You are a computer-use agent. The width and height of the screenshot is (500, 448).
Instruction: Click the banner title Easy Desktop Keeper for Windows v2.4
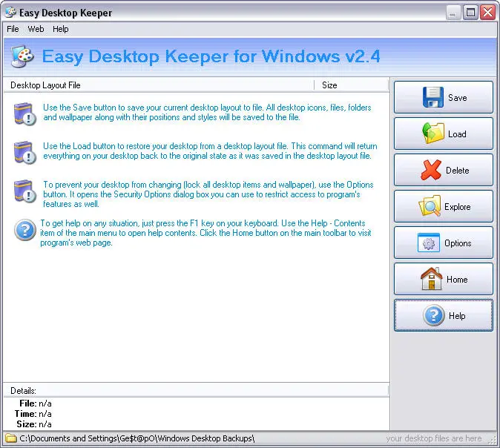click(x=211, y=56)
